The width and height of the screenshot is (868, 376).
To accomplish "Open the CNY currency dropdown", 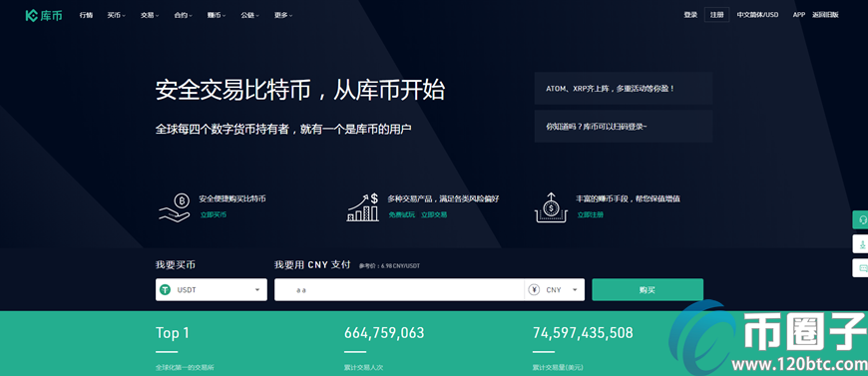I will pyautogui.click(x=554, y=289).
